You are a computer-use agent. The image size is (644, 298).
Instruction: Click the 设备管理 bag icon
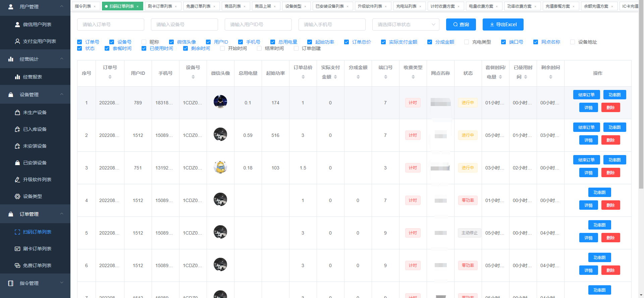[x=11, y=95]
